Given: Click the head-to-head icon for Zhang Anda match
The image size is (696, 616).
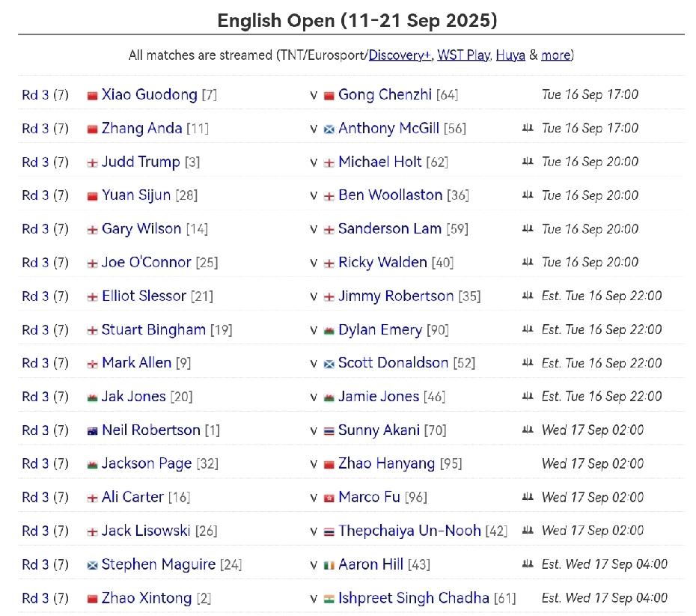Looking at the screenshot, I should (x=528, y=128).
